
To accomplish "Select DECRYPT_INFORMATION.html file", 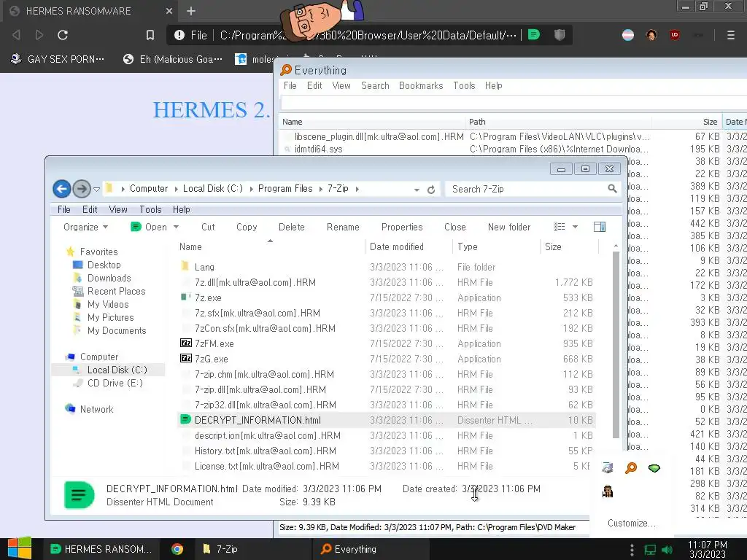I will pos(258,420).
